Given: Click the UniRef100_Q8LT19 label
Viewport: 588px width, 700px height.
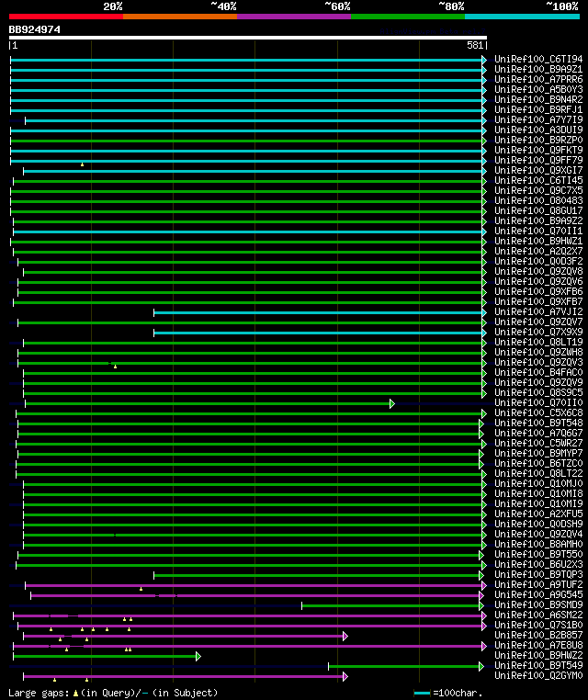Looking at the screenshot, I should (x=538, y=343).
